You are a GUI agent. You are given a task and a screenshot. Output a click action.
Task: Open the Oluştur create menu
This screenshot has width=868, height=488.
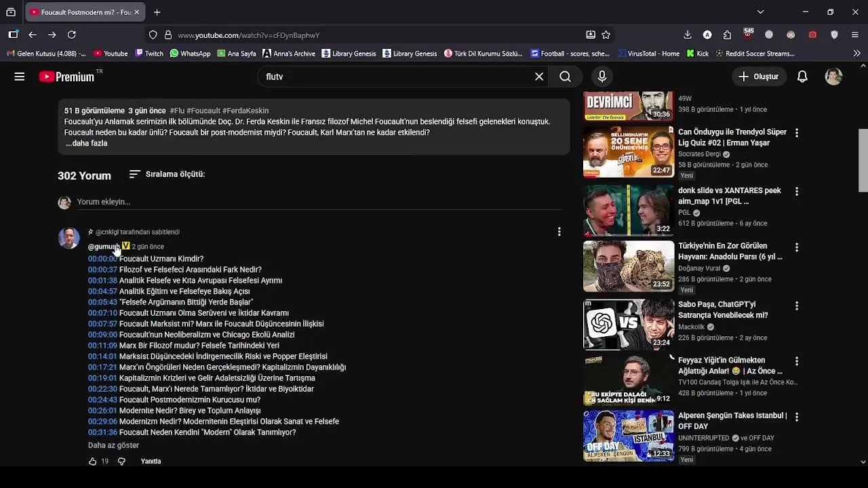click(759, 77)
